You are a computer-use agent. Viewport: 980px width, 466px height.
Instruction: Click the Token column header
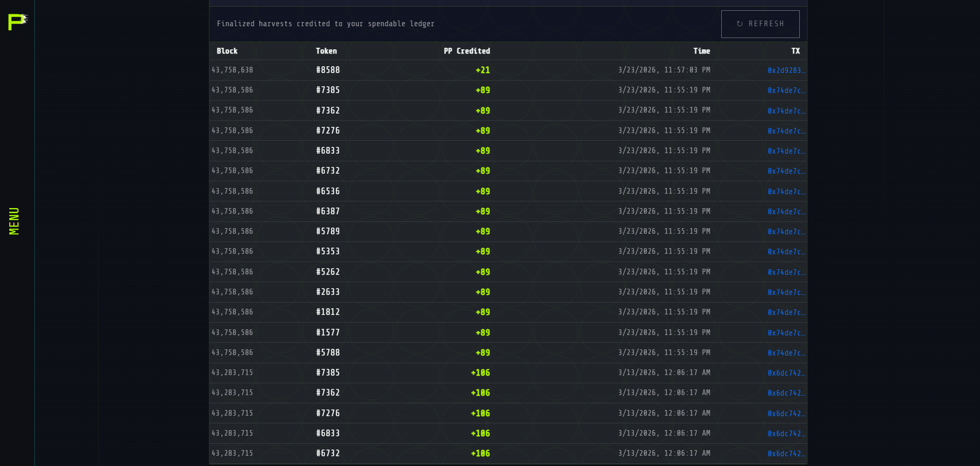326,51
